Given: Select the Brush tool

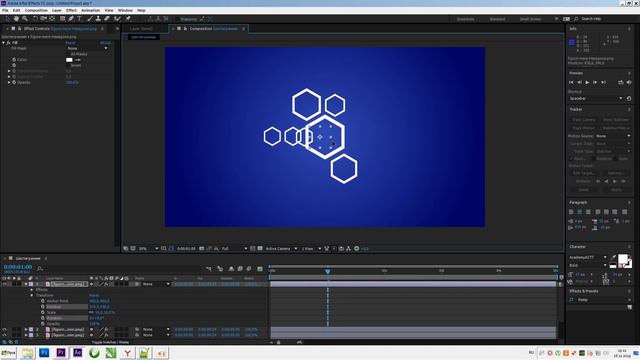Looking at the screenshot, I should (x=90, y=19).
